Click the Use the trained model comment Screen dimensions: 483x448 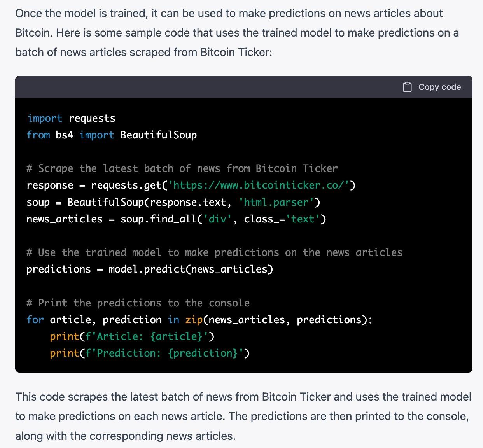click(x=214, y=252)
